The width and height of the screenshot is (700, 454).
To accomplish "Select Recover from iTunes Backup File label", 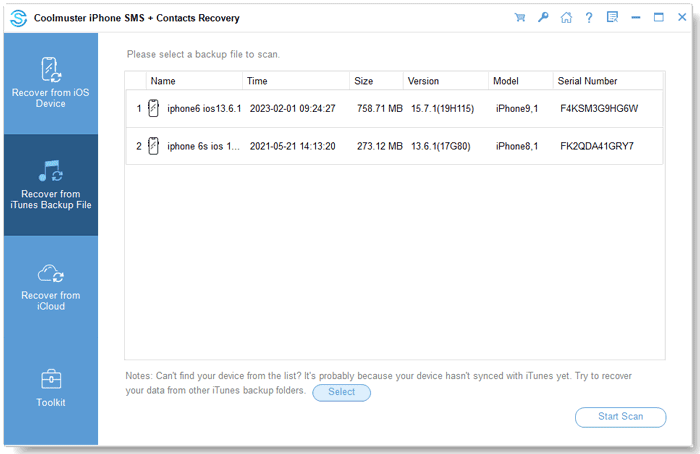I will coord(51,200).
